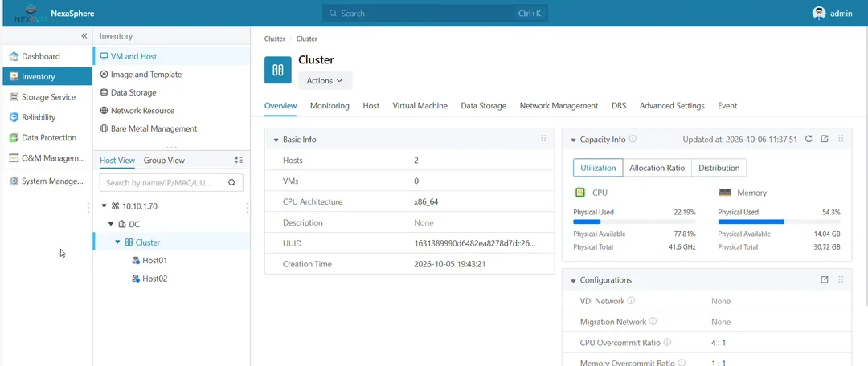Focus the Search by name/IP/MAC field
868x366 pixels.
pos(171,182)
